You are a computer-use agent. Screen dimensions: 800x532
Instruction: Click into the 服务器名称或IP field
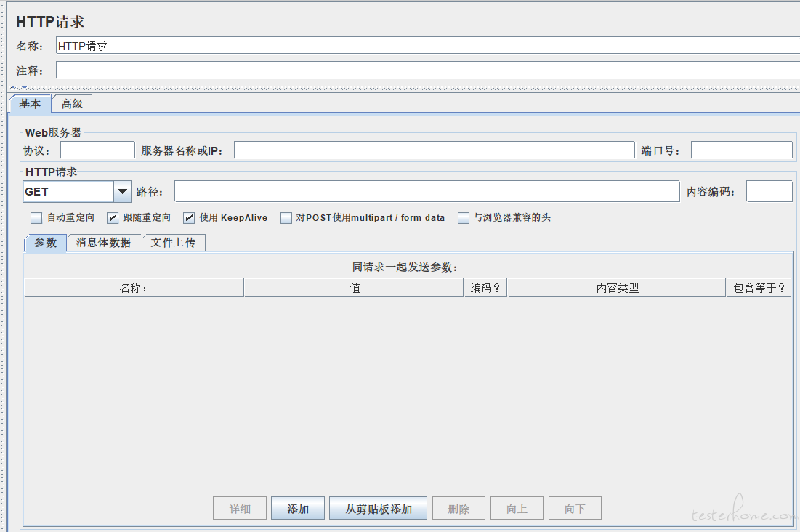pos(434,150)
